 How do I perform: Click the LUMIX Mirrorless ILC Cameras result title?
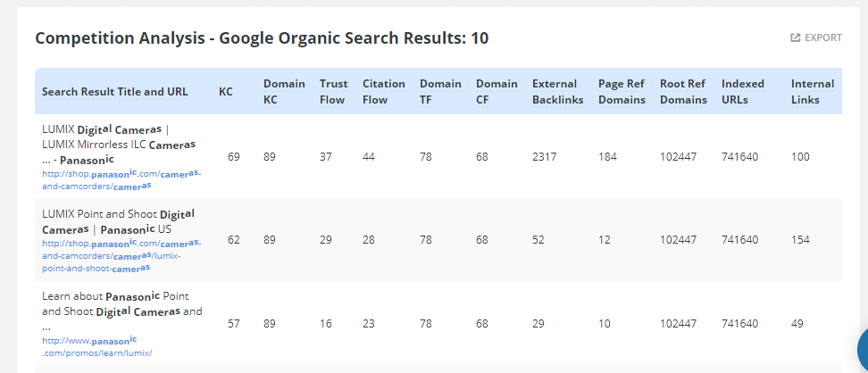tap(119, 143)
